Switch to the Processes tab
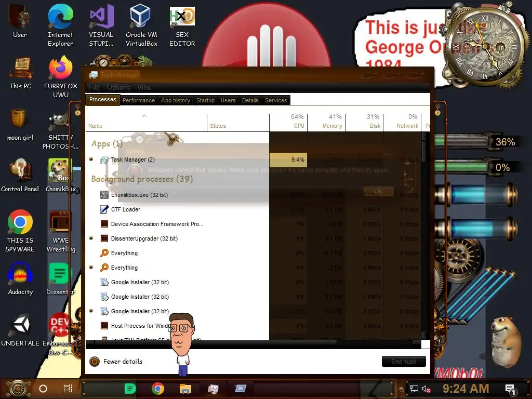Viewport: 532px width, 399px height. click(x=102, y=99)
